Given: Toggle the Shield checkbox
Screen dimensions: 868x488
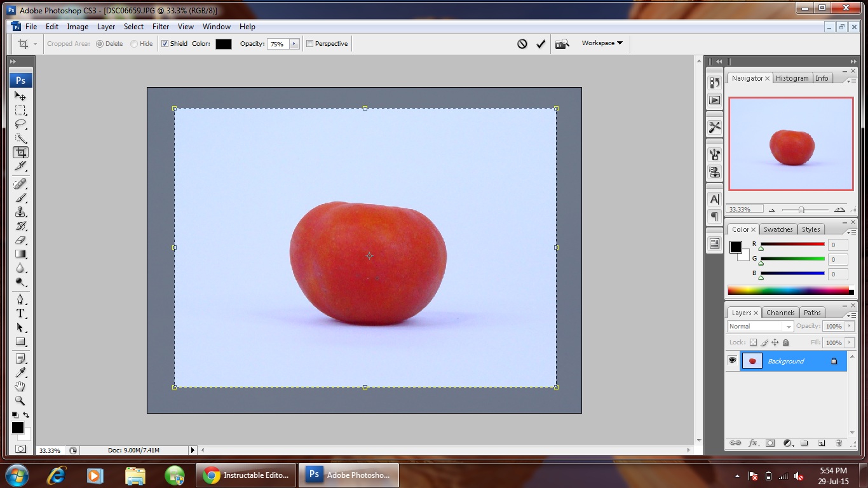Looking at the screenshot, I should pyautogui.click(x=165, y=44).
